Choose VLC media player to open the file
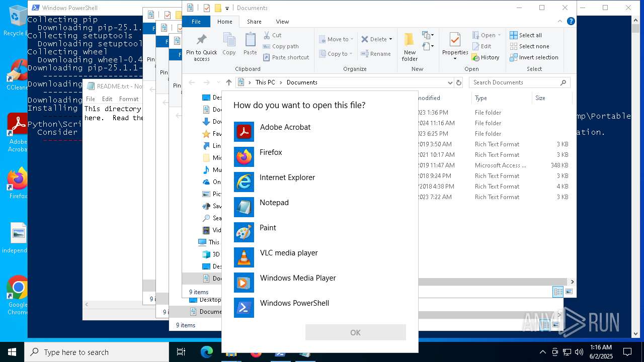This screenshot has height=362, width=644. click(319, 257)
